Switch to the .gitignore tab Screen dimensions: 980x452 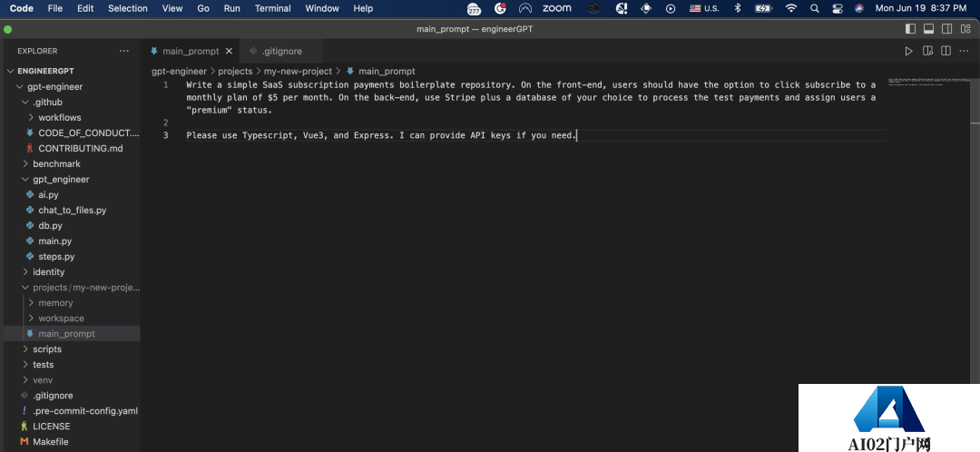click(281, 52)
